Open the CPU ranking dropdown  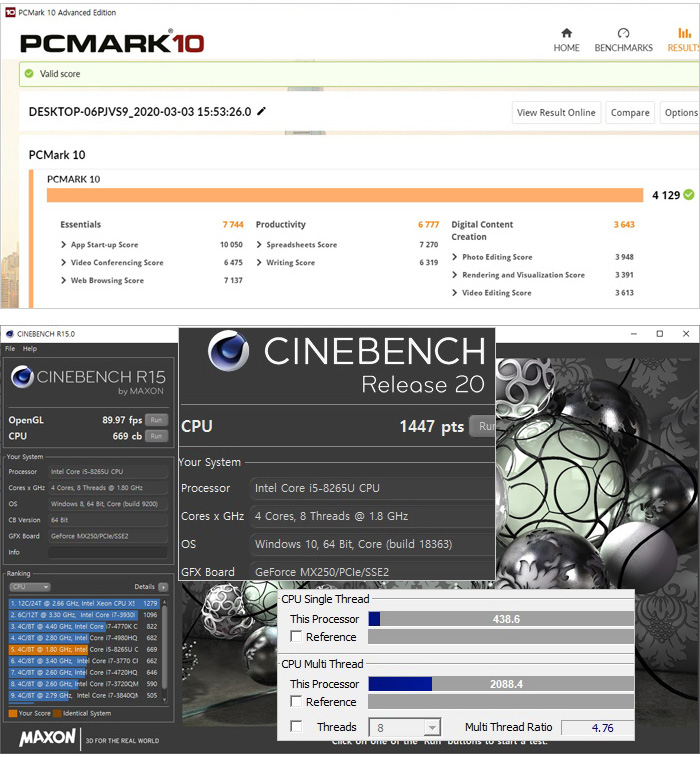30,587
